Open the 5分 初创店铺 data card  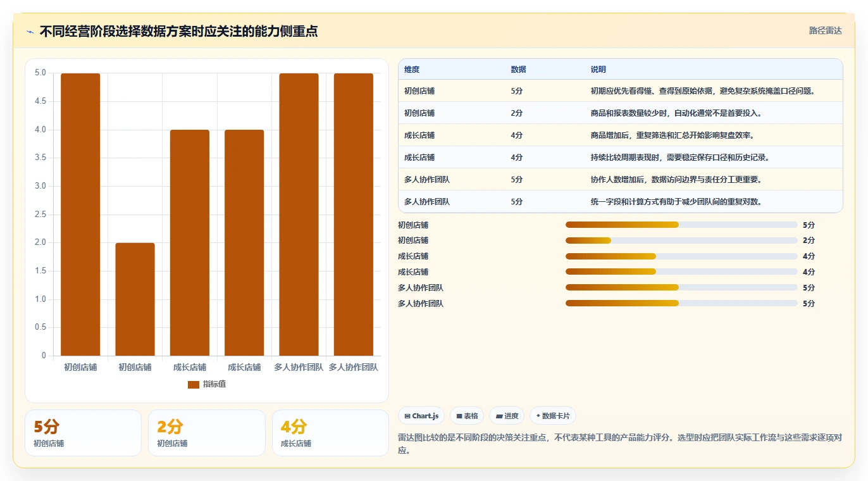point(83,433)
